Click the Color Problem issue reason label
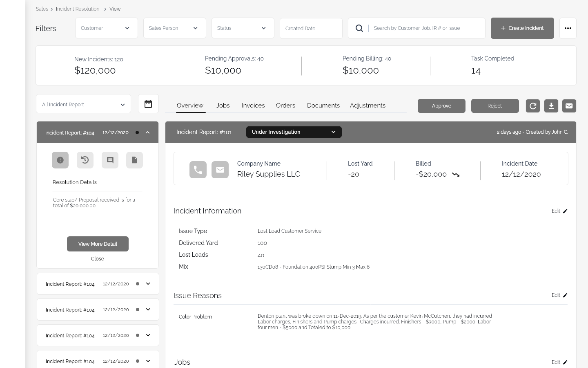 point(195,317)
